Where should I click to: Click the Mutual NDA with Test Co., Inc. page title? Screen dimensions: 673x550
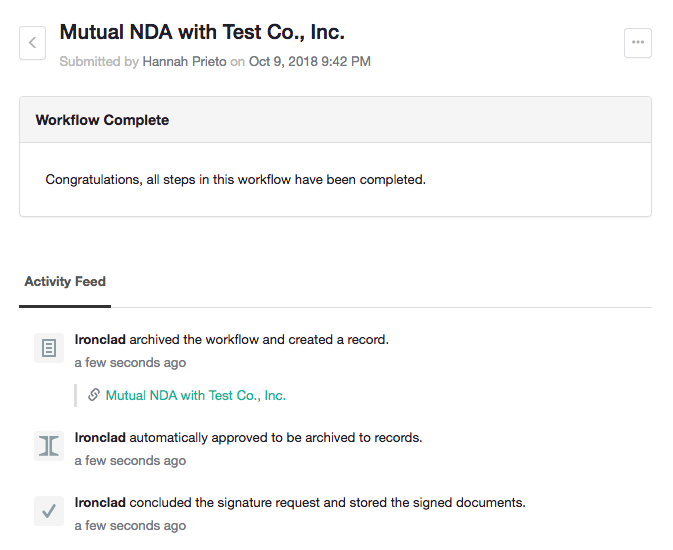tap(202, 32)
